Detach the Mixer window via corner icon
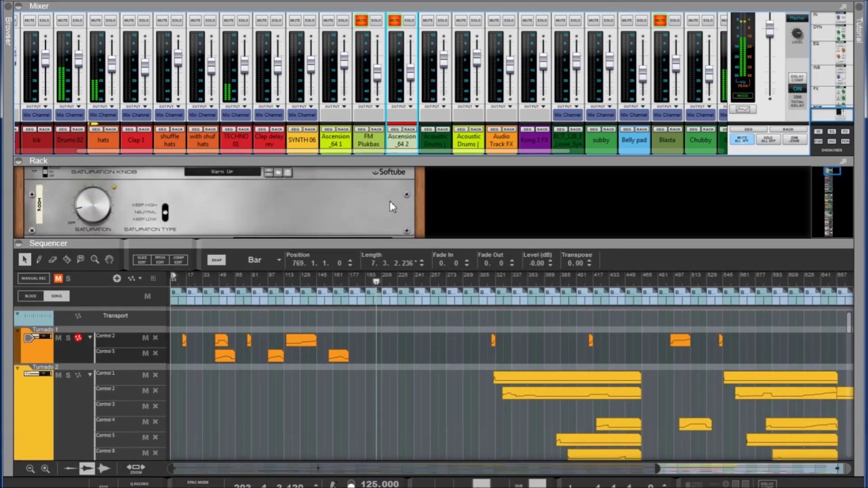This screenshot has width=868, height=488. [844, 6]
